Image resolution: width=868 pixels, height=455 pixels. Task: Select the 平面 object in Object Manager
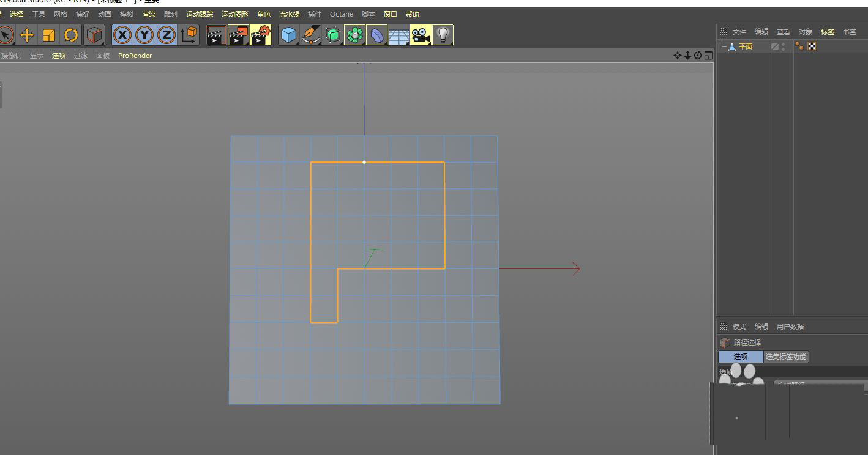[x=745, y=46]
